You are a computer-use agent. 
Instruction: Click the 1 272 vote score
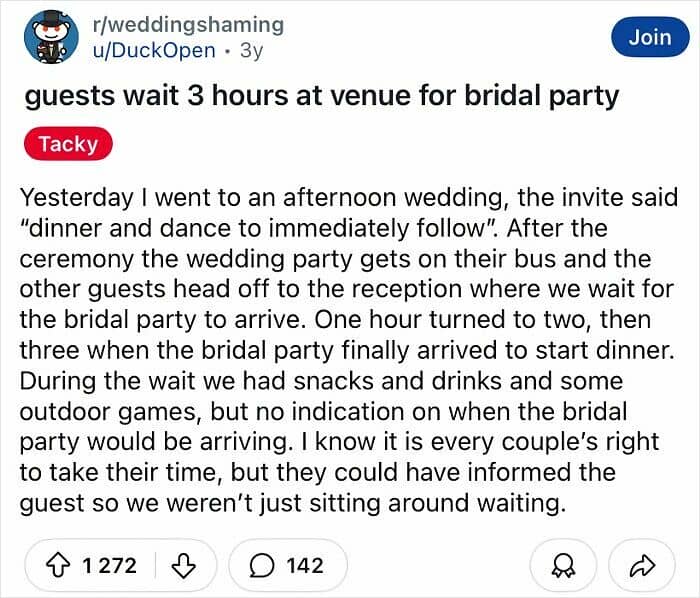(109, 565)
